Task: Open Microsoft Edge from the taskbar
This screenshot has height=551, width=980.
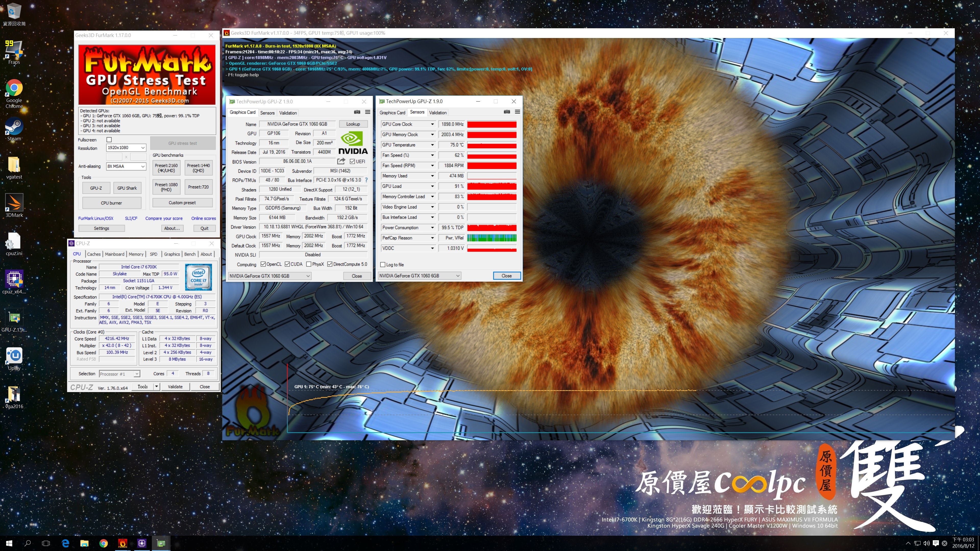Action: [65, 543]
